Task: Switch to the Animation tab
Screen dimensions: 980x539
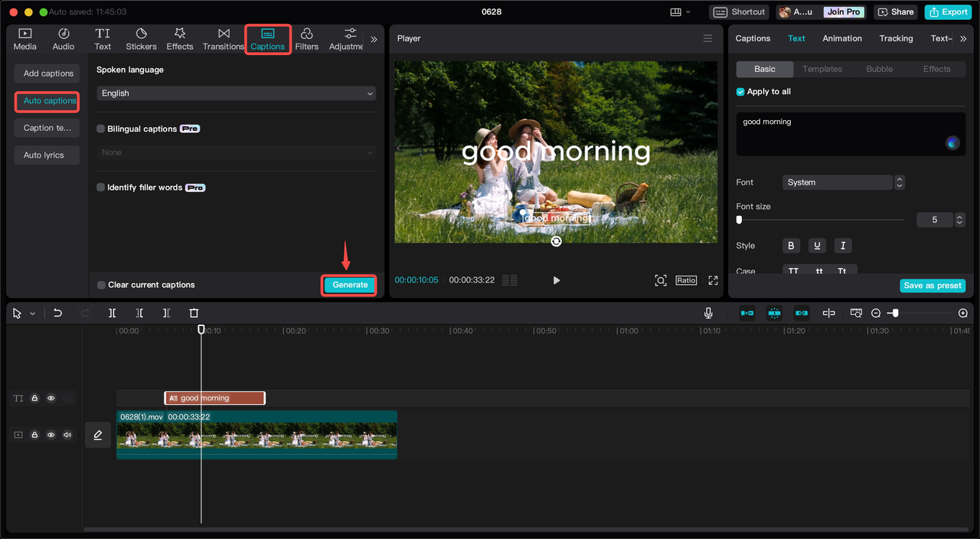Action: [x=841, y=38]
